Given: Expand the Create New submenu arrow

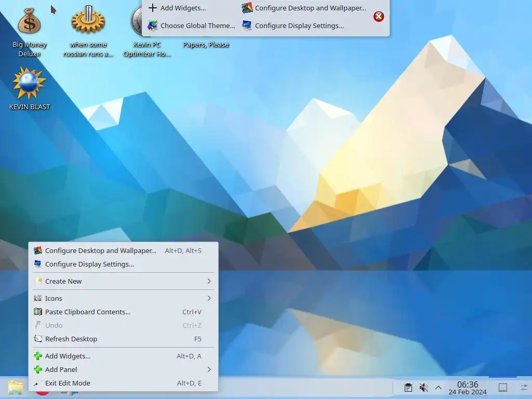Looking at the screenshot, I should tap(209, 281).
